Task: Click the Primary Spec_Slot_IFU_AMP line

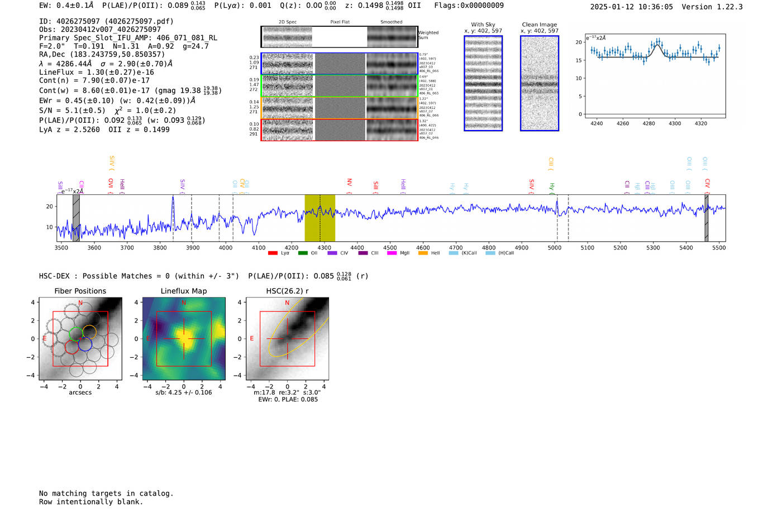Action: pos(128,38)
